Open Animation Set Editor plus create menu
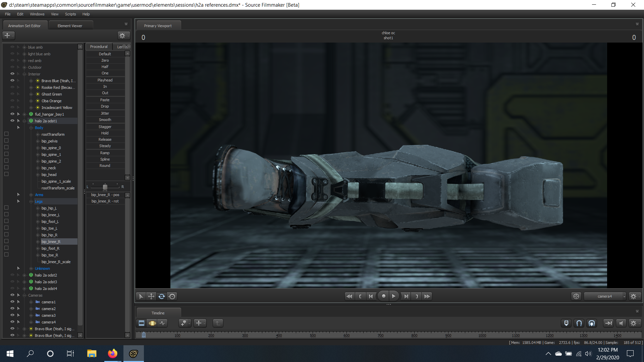The image size is (644, 362). pyautogui.click(x=8, y=35)
